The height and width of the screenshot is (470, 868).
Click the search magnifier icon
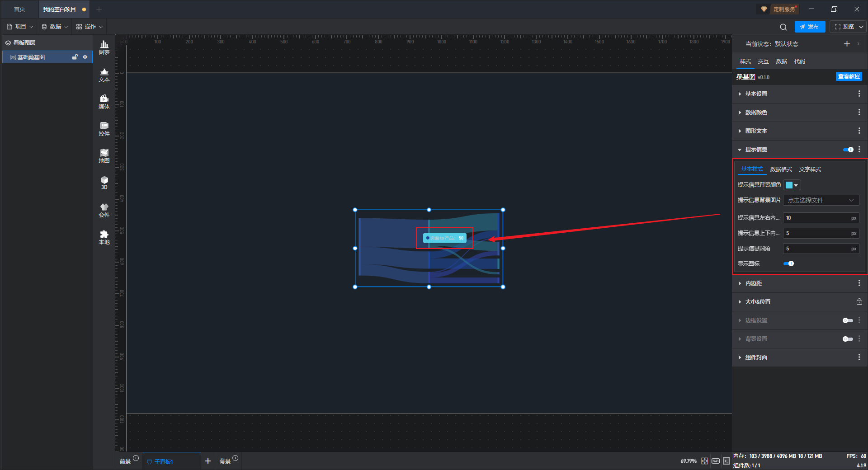point(783,27)
